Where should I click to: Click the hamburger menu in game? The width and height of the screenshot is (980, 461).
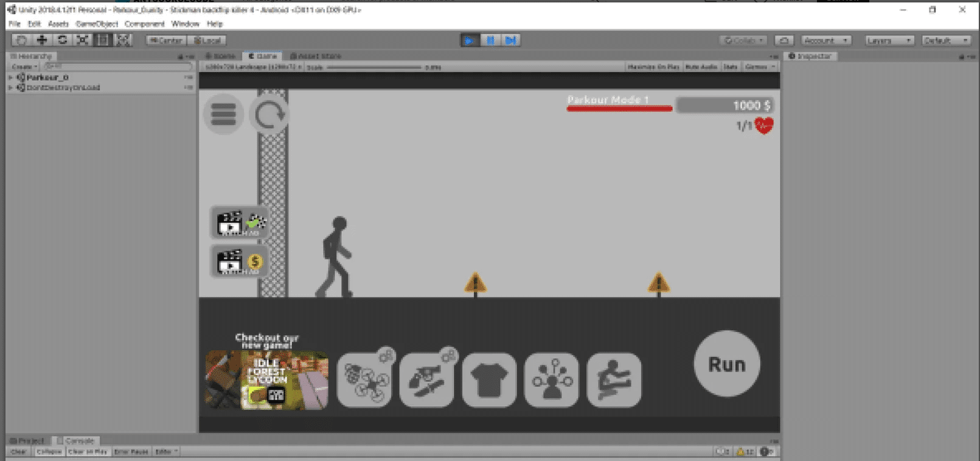coord(223,114)
